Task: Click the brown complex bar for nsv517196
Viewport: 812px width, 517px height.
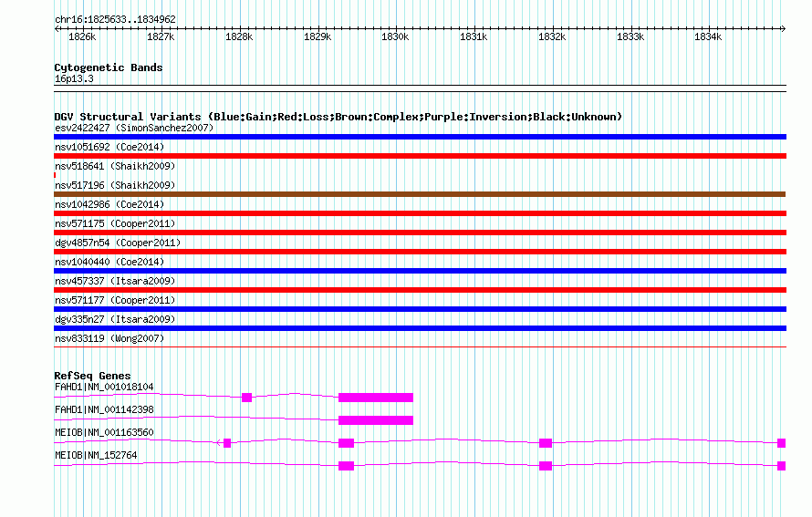Action: click(420, 194)
